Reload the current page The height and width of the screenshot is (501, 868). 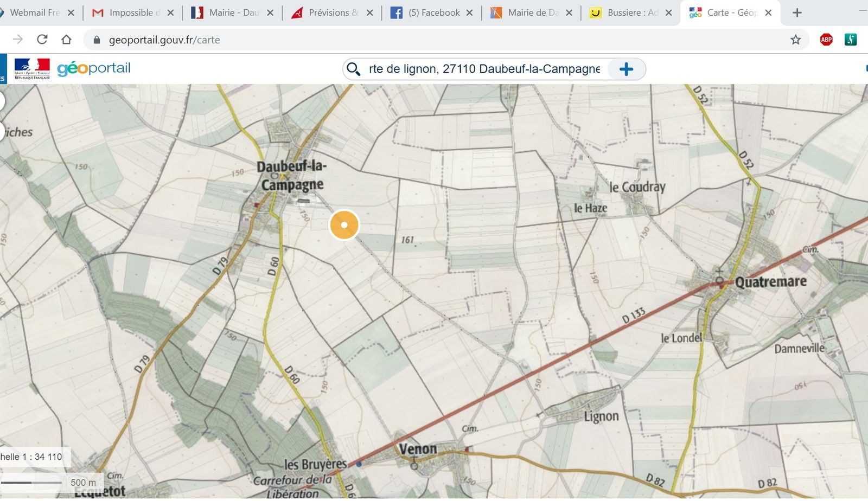coord(42,40)
